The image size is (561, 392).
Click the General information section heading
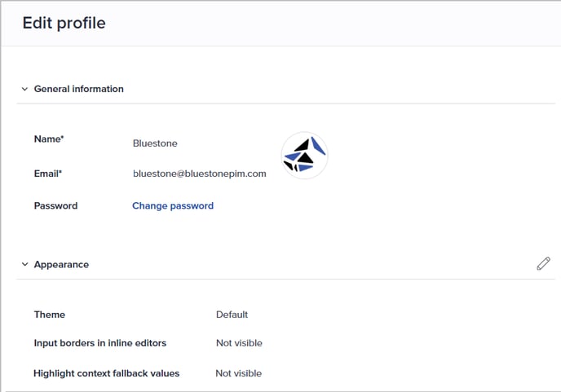click(79, 89)
